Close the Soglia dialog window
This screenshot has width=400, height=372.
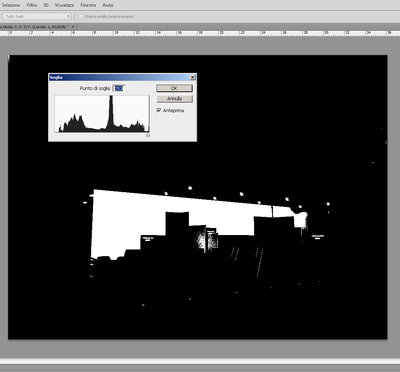(192, 77)
